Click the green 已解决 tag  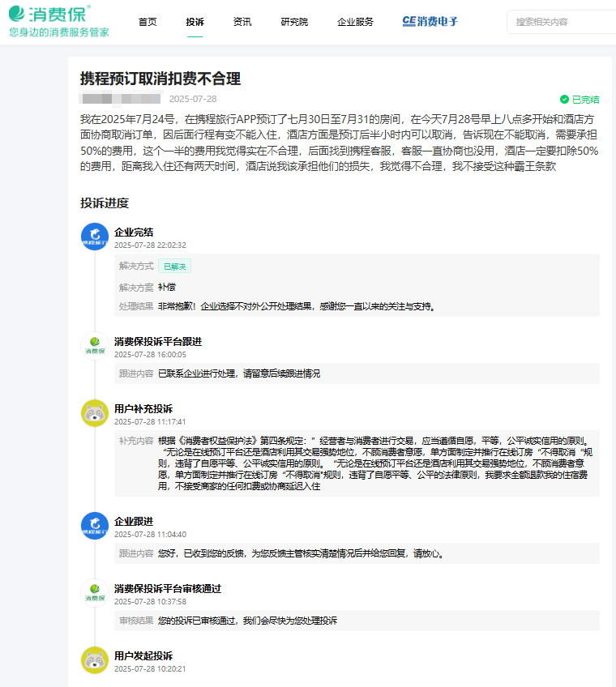pyautogui.click(x=174, y=267)
